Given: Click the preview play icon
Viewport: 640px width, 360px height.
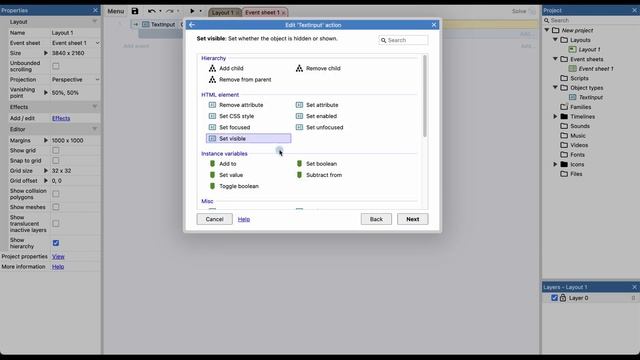Looking at the screenshot, I should [x=192, y=11].
